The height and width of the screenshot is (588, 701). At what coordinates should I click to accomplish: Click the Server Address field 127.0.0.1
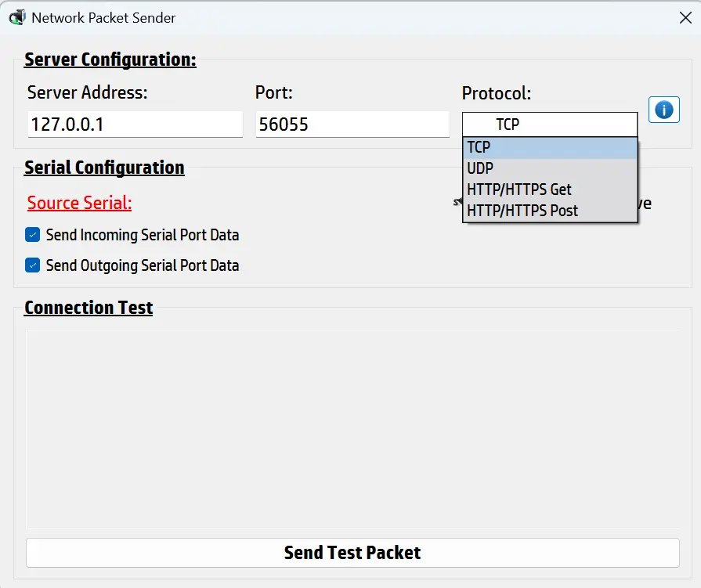135,124
